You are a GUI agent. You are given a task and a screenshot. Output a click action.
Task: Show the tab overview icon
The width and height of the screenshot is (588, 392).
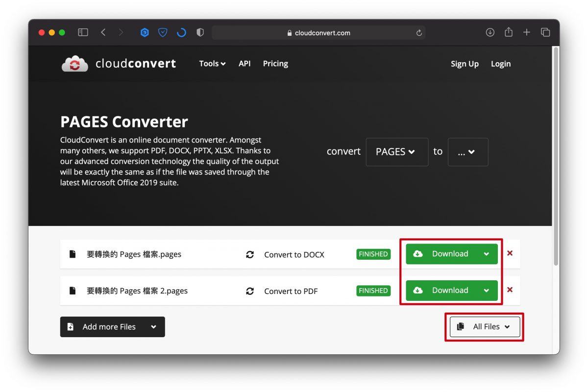coord(545,32)
